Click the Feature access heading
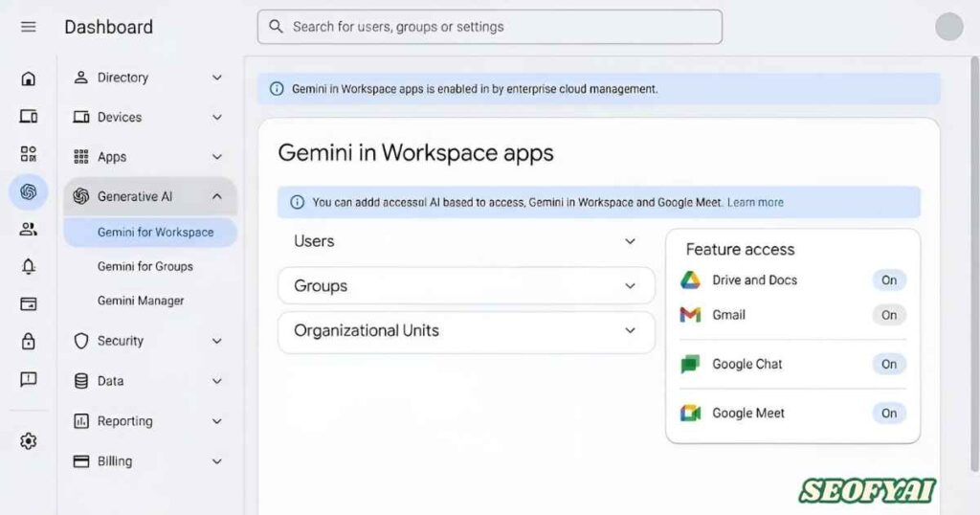980x515 pixels. click(x=740, y=250)
